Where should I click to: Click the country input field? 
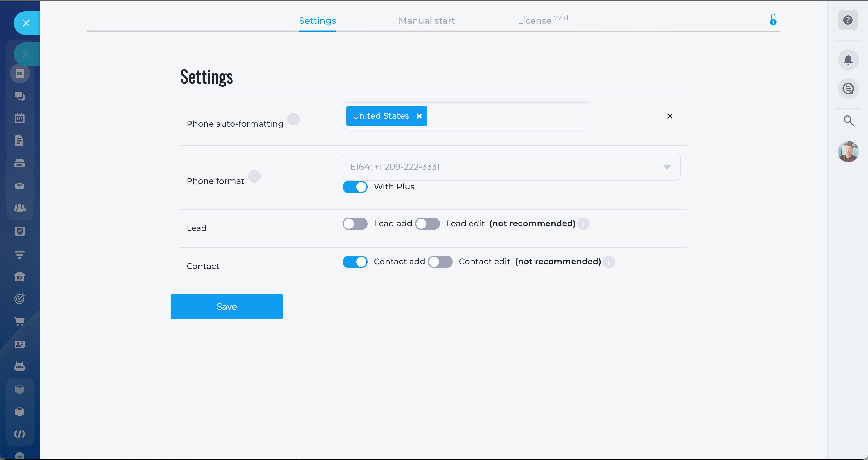(x=509, y=116)
